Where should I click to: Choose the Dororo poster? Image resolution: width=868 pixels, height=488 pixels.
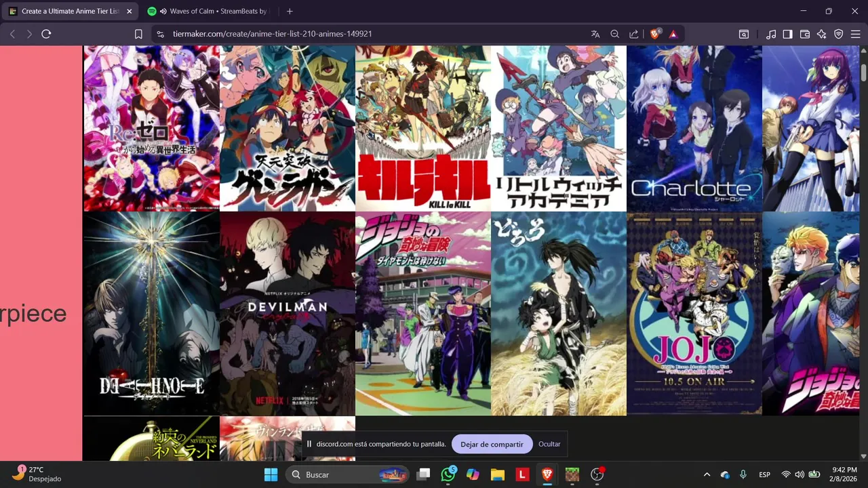click(559, 313)
